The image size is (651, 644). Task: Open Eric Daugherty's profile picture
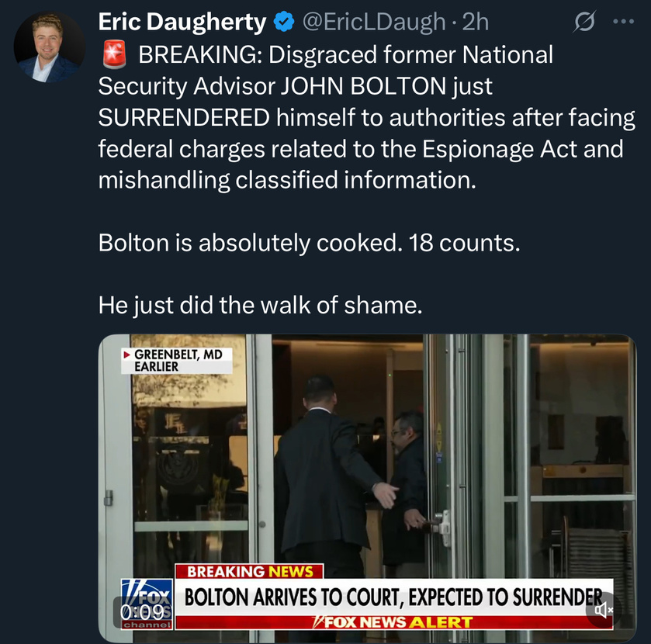pos(49,48)
